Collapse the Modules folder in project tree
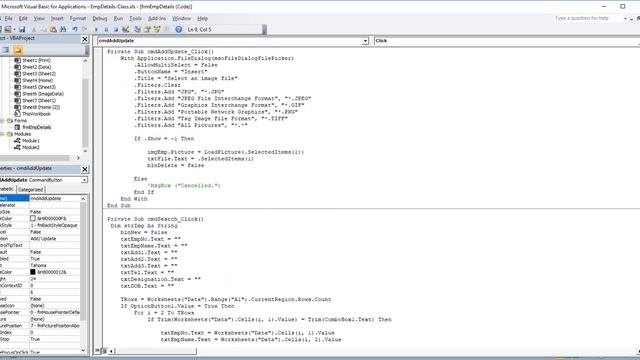This screenshot has height=360, width=640. tap(2, 134)
